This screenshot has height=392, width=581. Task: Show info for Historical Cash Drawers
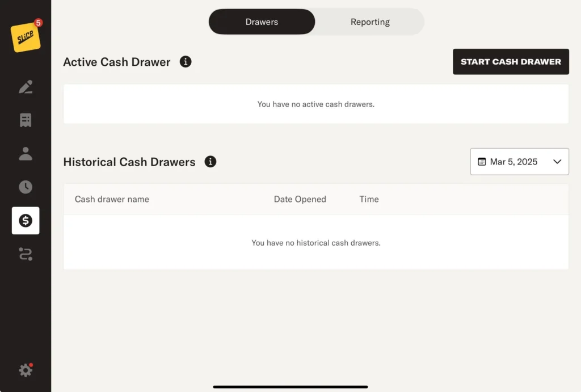(x=210, y=162)
